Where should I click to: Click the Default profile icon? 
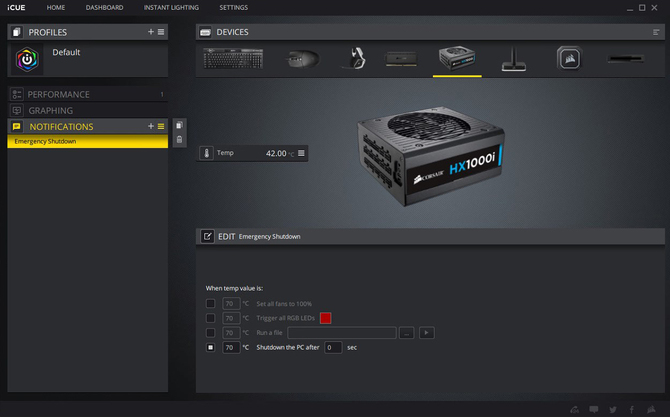point(27,59)
